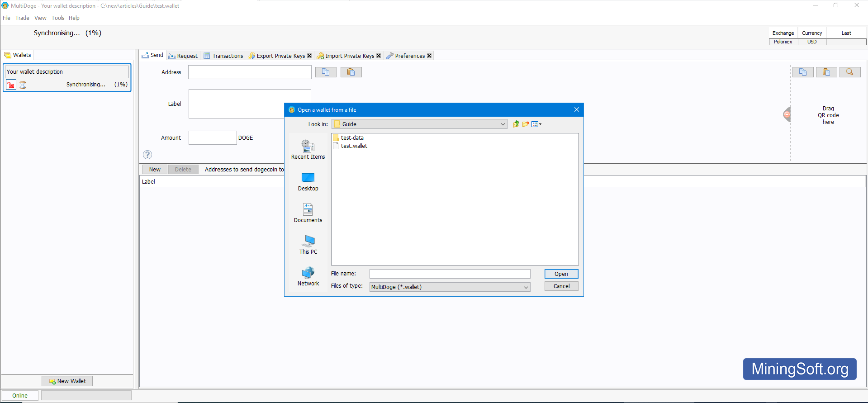868x403 pixels.
Task: Click the status bar progress field
Action: [86, 395]
